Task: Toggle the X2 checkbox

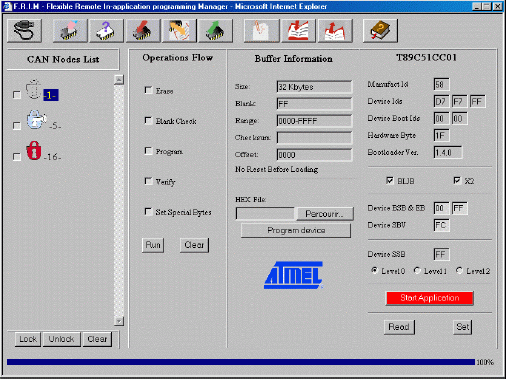Action: (x=457, y=180)
